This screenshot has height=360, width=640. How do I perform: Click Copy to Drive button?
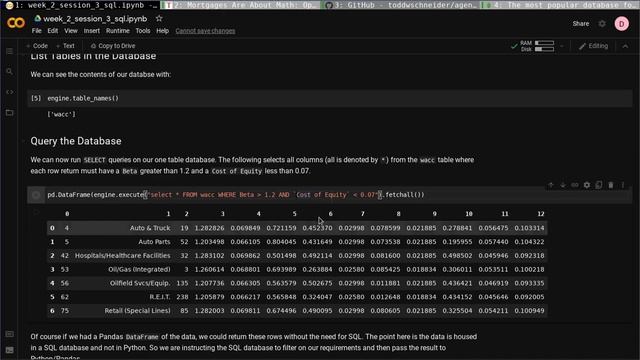[113, 46]
